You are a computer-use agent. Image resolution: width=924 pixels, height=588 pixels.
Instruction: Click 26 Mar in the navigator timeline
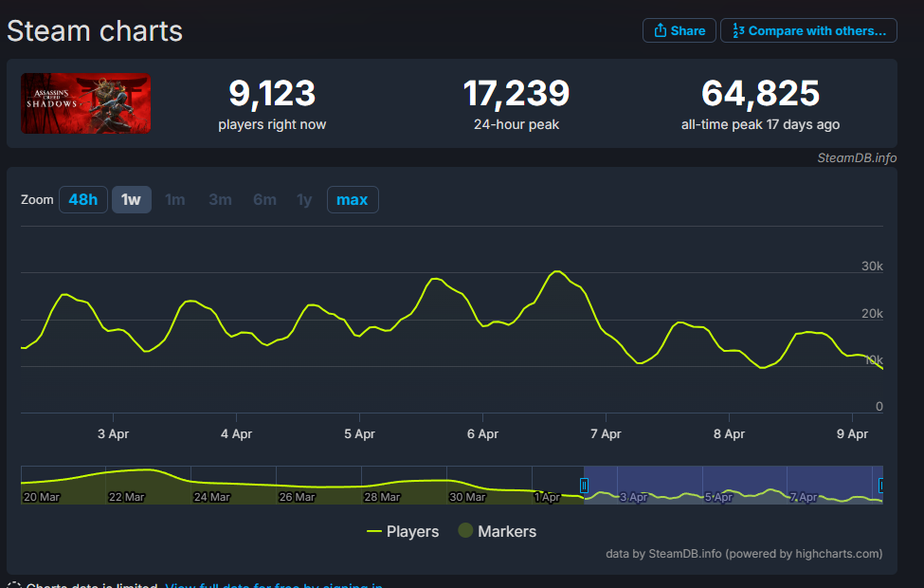click(x=297, y=497)
